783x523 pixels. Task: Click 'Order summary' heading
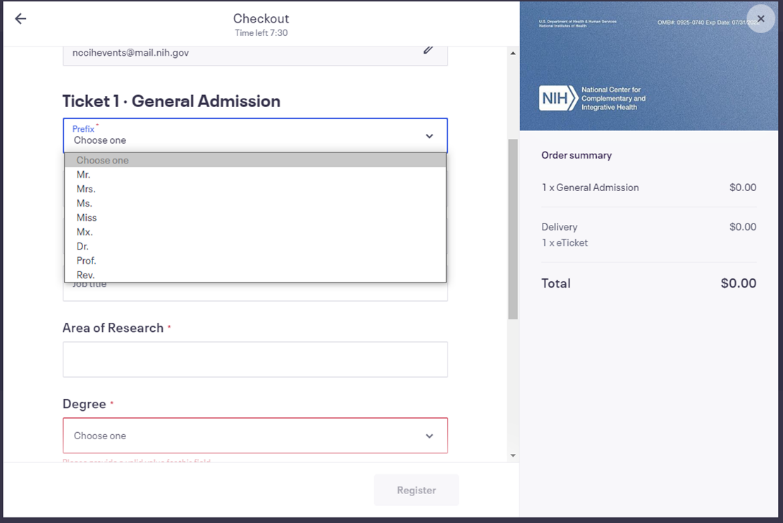[x=576, y=155]
